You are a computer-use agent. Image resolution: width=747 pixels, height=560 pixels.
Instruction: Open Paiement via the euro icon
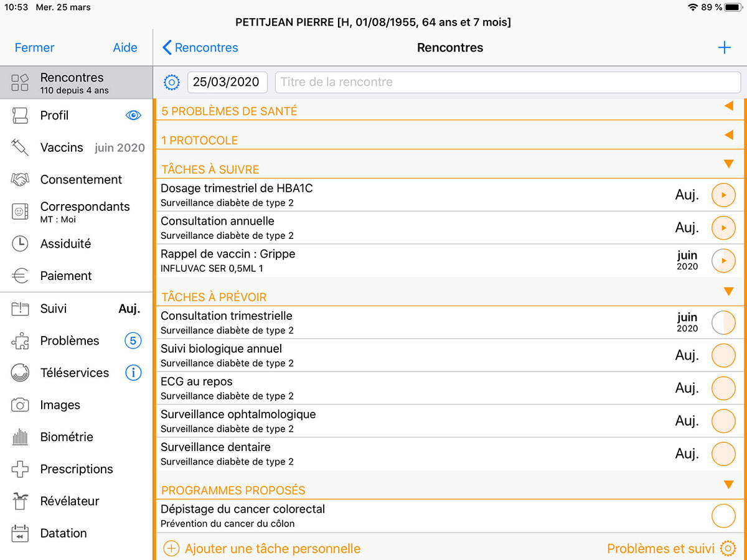(x=20, y=276)
